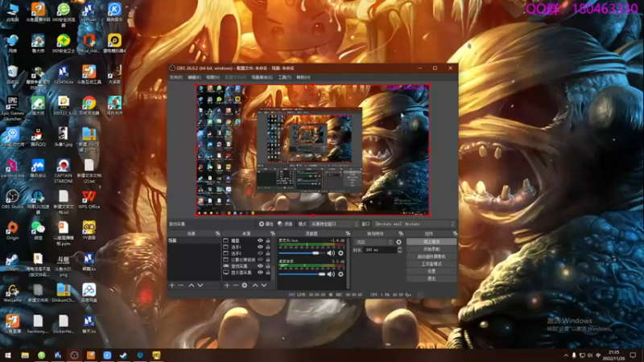Click the microphone/Aux volume slider
Viewport: 644px width, 362px height.
pyautogui.click(x=301, y=253)
